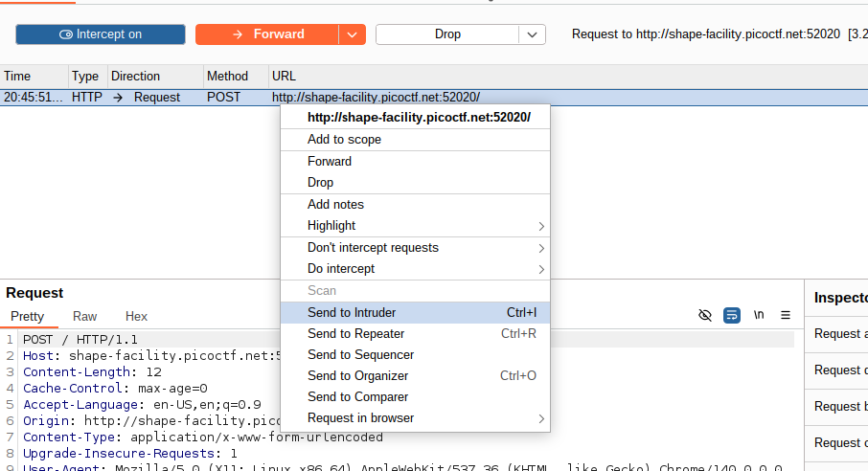Click the Forward button
This screenshot has height=471, width=868.
click(267, 34)
